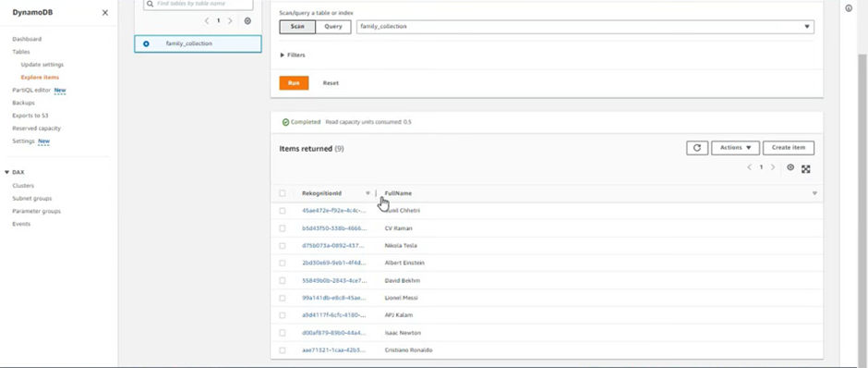Open PartiQL editor in sidebar
Viewport: 868px width, 368px height.
(x=31, y=91)
